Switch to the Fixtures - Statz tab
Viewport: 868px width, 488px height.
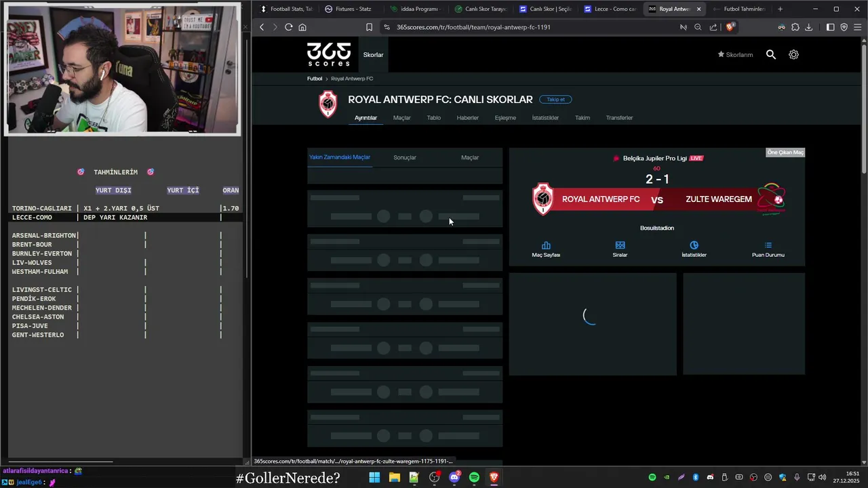pyautogui.click(x=348, y=9)
